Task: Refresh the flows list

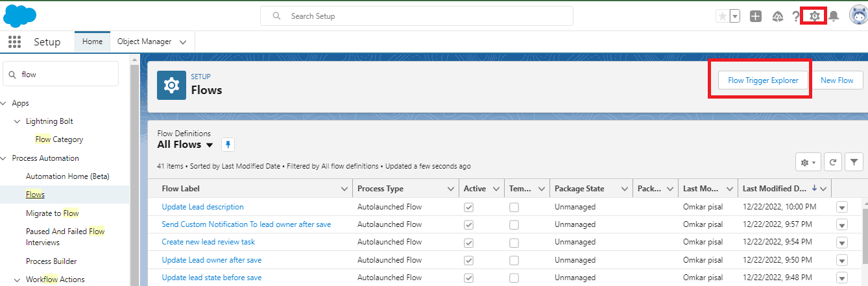Action: 833,162
